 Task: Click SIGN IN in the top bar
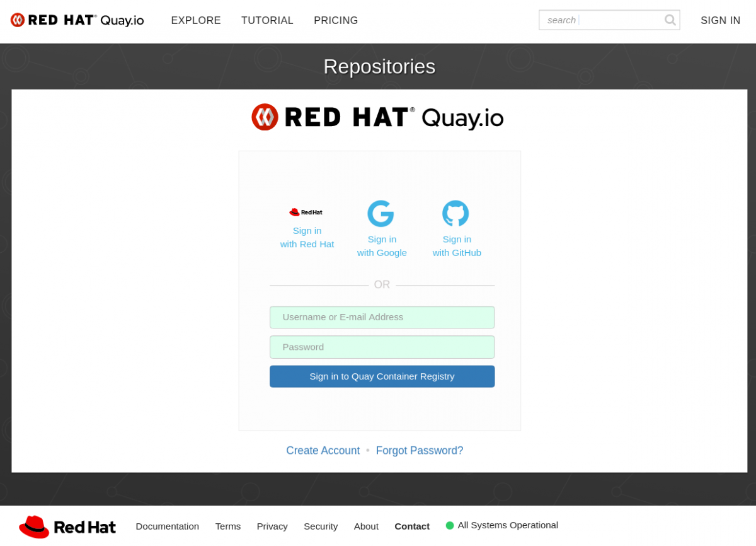(x=720, y=20)
